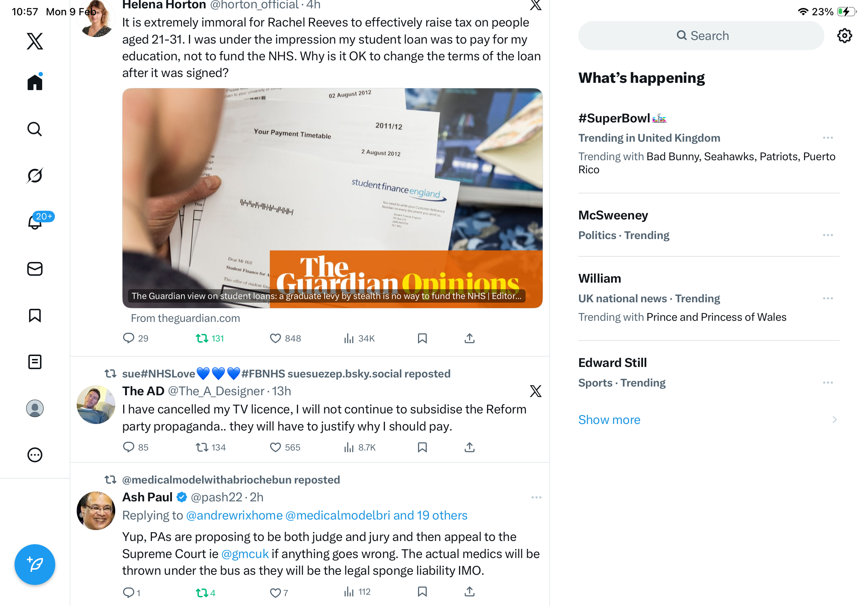Open the Grok icon in sidebar
The width and height of the screenshot is (868, 606).
35,176
